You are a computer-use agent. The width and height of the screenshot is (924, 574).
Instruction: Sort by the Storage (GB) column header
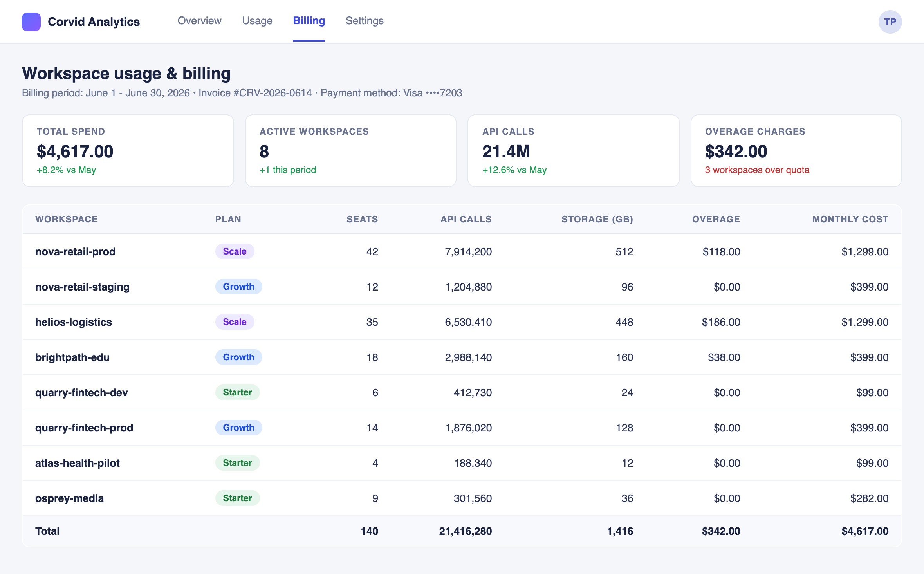(x=597, y=219)
